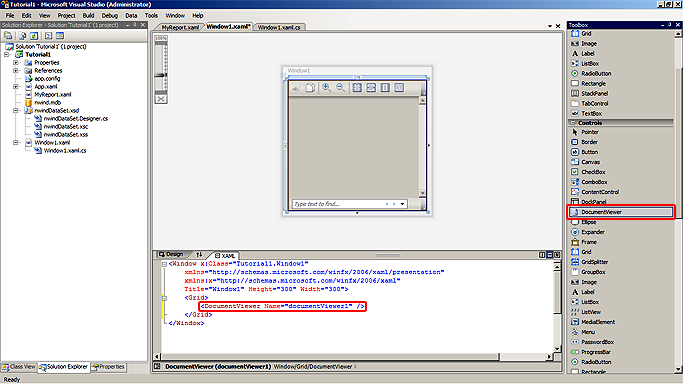Open the File menu
The width and height of the screenshot is (683, 384).
coord(10,15)
